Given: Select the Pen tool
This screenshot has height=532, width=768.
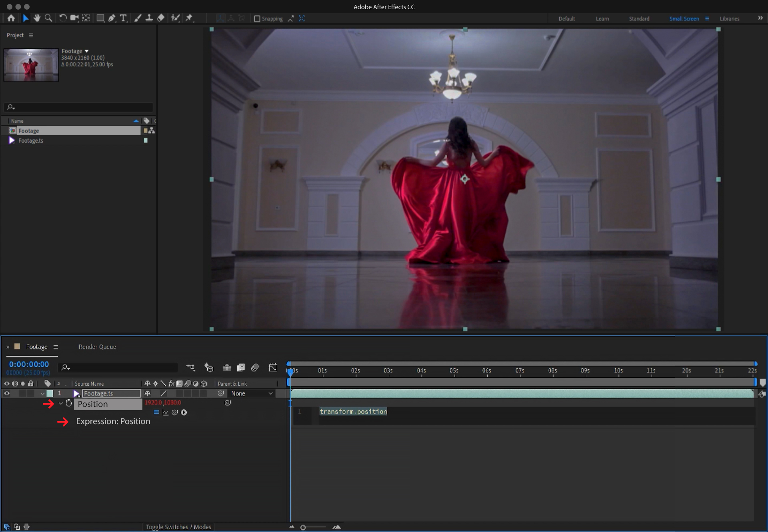Looking at the screenshot, I should pyautogui.click(x=112, y=18).
